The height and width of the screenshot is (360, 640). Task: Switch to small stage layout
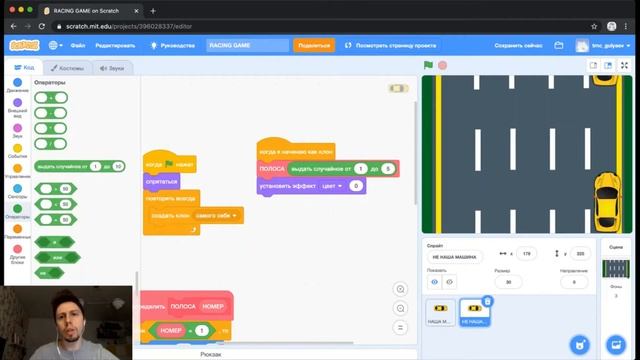tap(593, 65)
